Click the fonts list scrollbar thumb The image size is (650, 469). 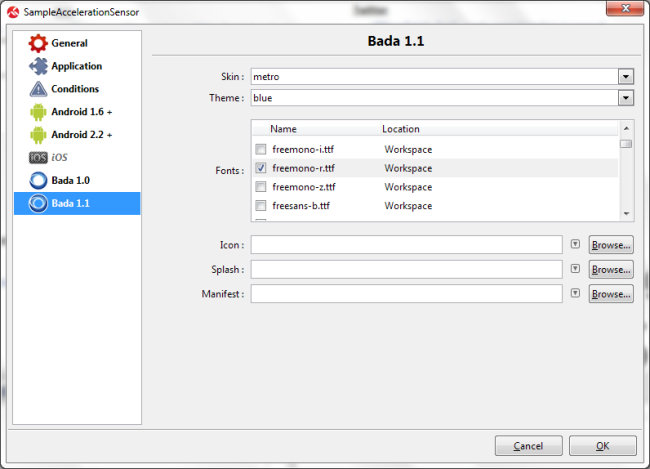coord(626,144)
